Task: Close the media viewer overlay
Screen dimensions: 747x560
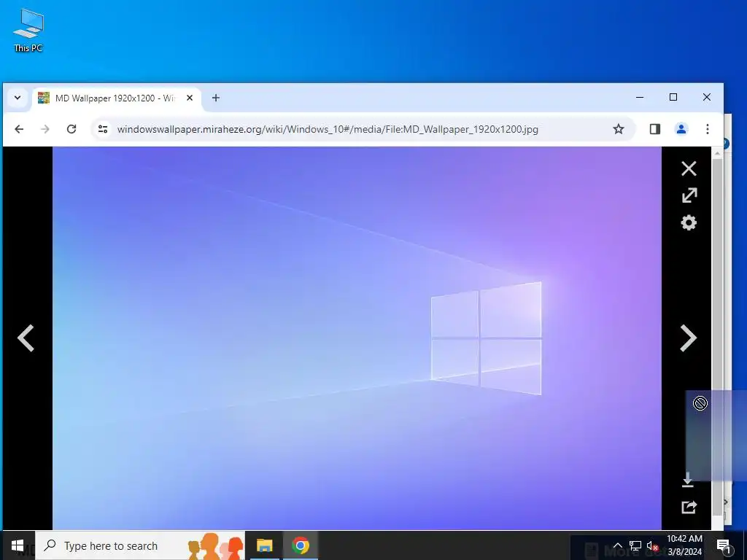Action: coord(689,168)
